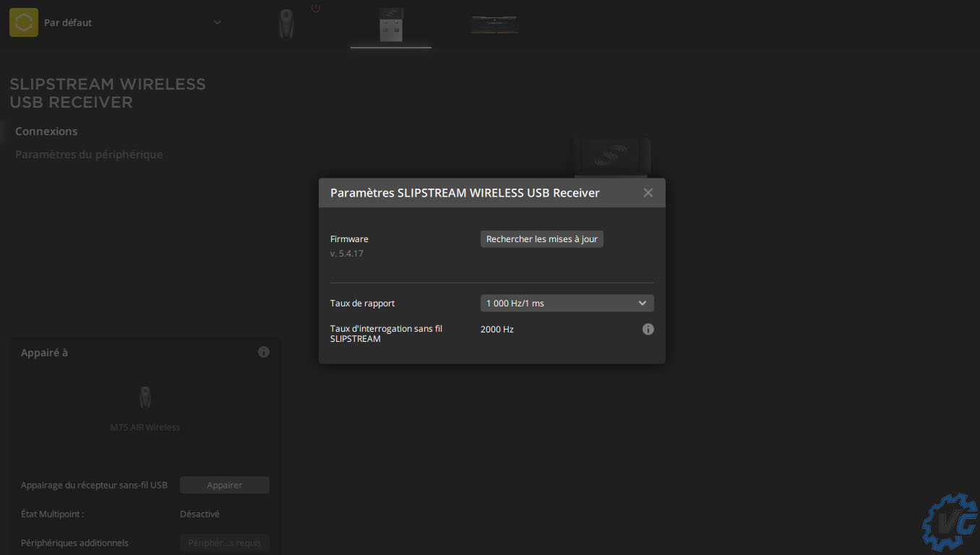Click the Désactivé Multipoint status
This screenshot has width=980, height=555.
coord(199,514)
